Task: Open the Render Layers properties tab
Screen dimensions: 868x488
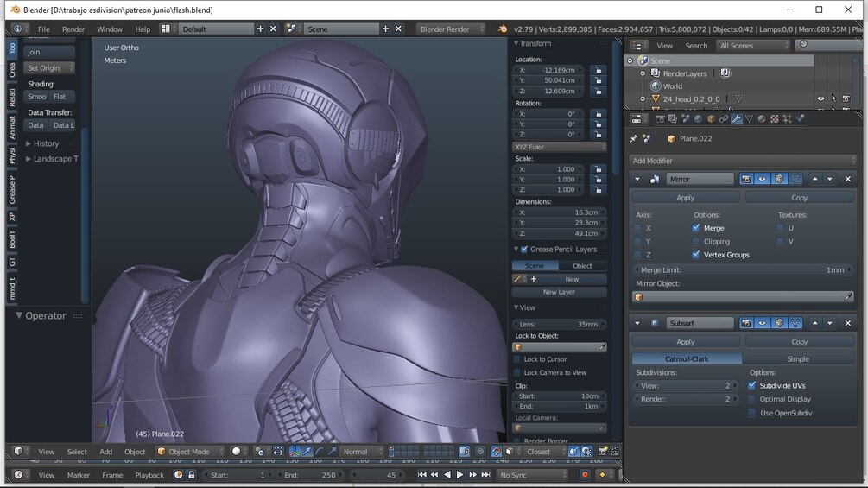Action: 673,119
